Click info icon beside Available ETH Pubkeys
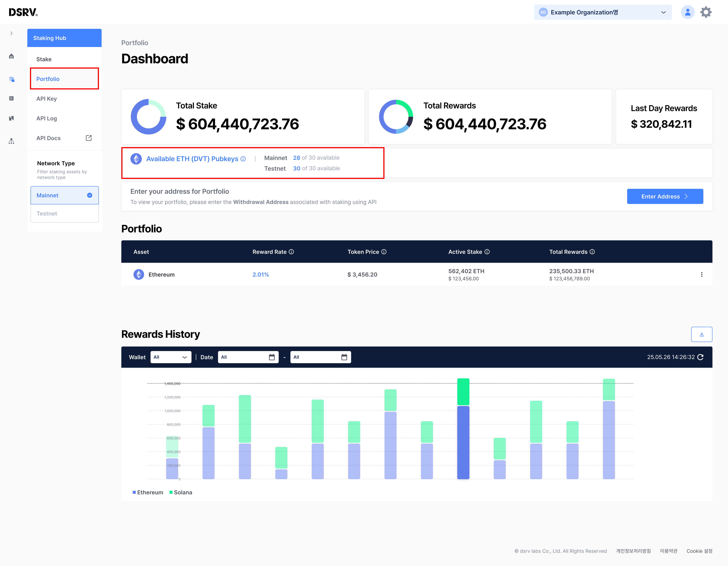The width and height of the screenshot is (728, 566). point(243,159)
